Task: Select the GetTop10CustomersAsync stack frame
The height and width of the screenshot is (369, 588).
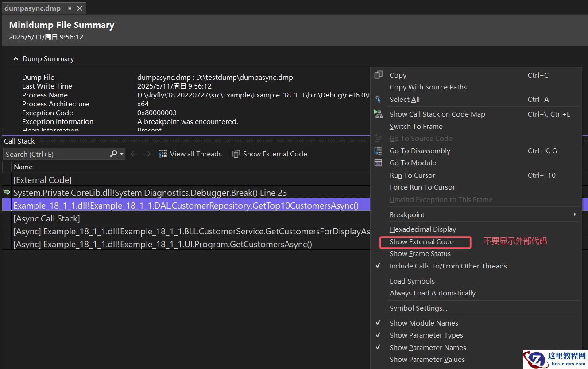Action: coord(186,206)
